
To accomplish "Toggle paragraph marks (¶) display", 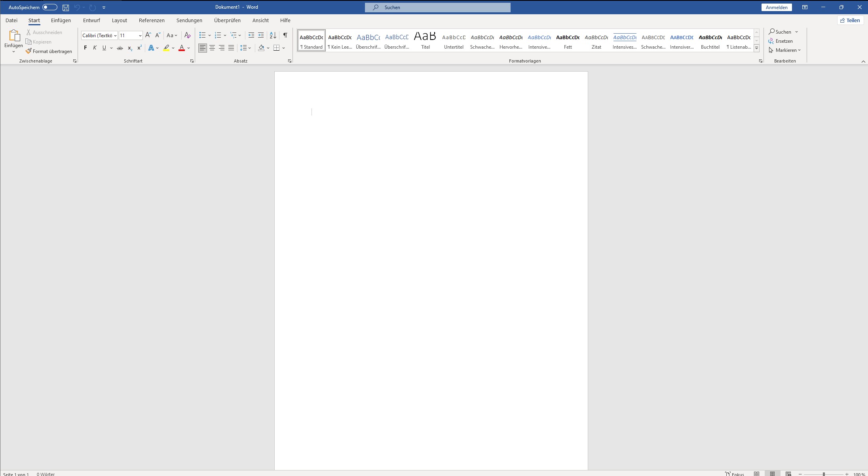I will (x=285, y=36).
